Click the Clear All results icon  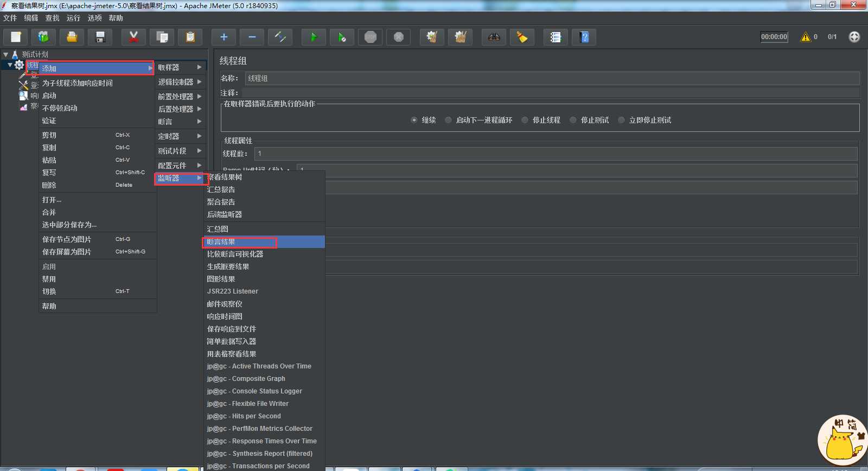pyautogui.click(x=460, y=37)
